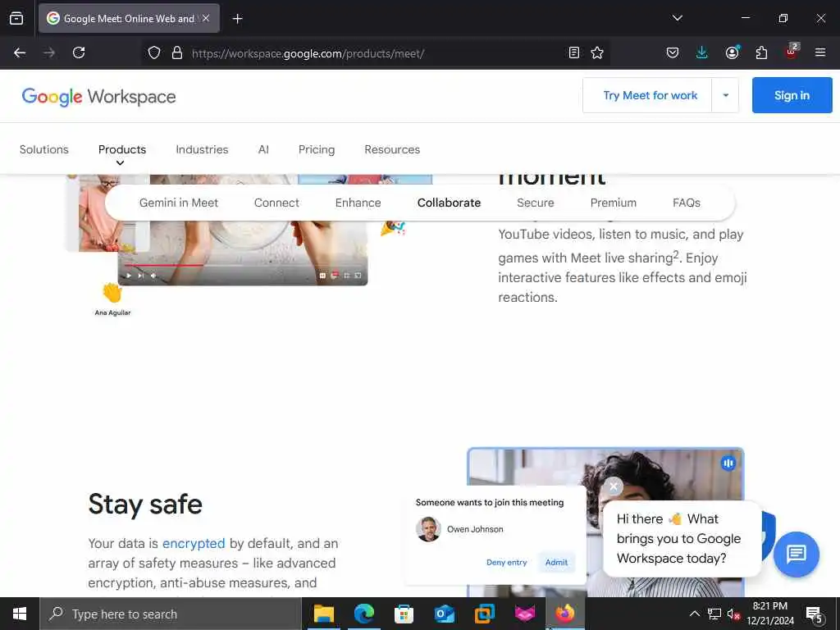Viewport: 840px width, 630px height.
Task: Open the downloads panel
Action: (702, 52)
